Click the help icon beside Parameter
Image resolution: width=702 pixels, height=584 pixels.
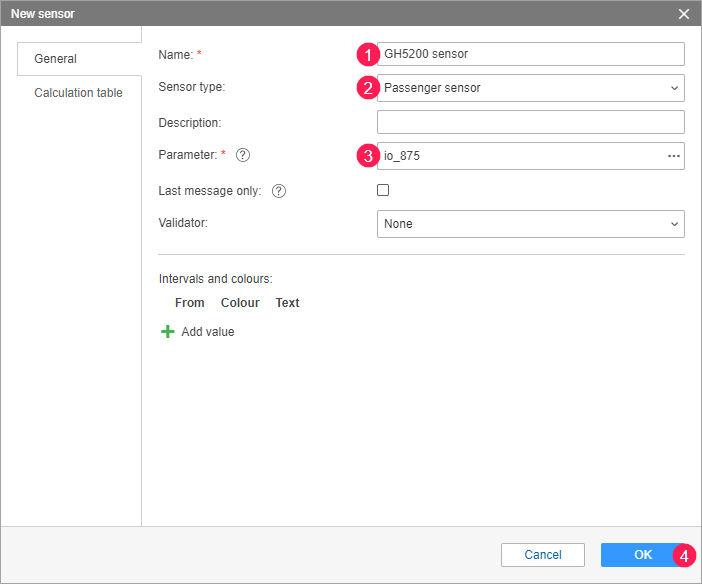(x=243, y=156)
